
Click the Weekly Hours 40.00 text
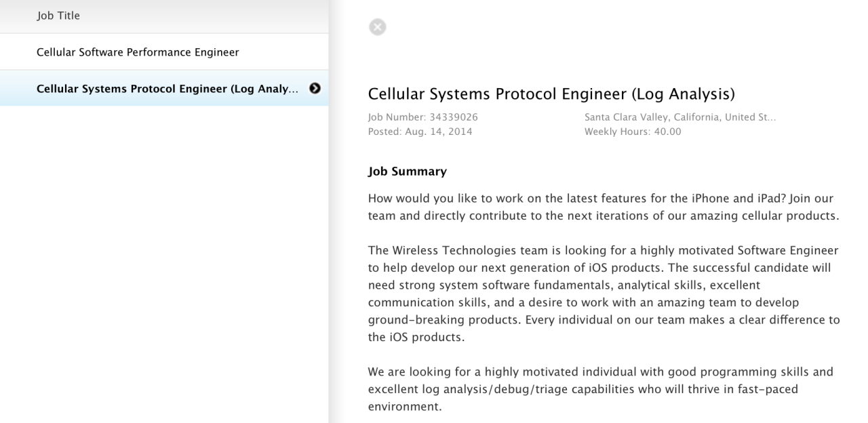click(x=632, y=132)
